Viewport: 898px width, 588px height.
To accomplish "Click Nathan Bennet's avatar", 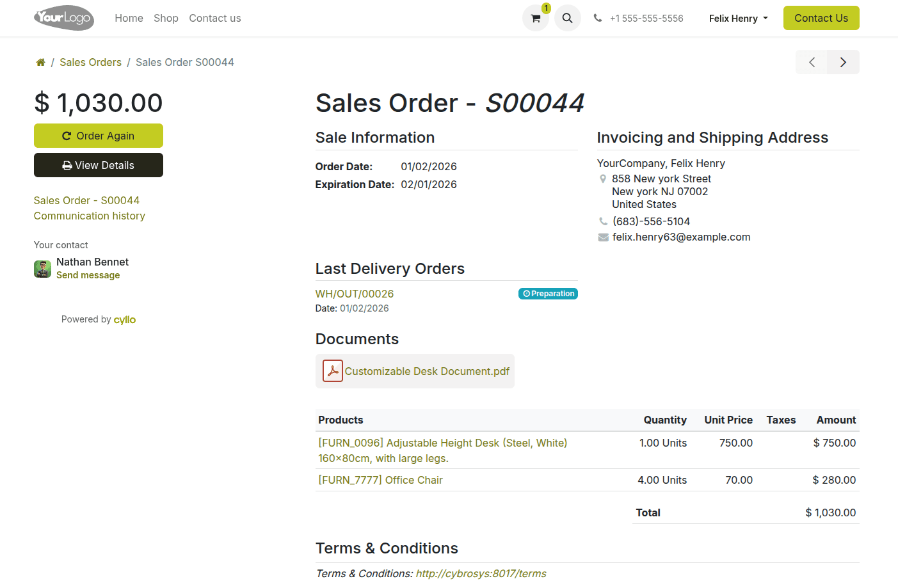I will coord(42,269).
